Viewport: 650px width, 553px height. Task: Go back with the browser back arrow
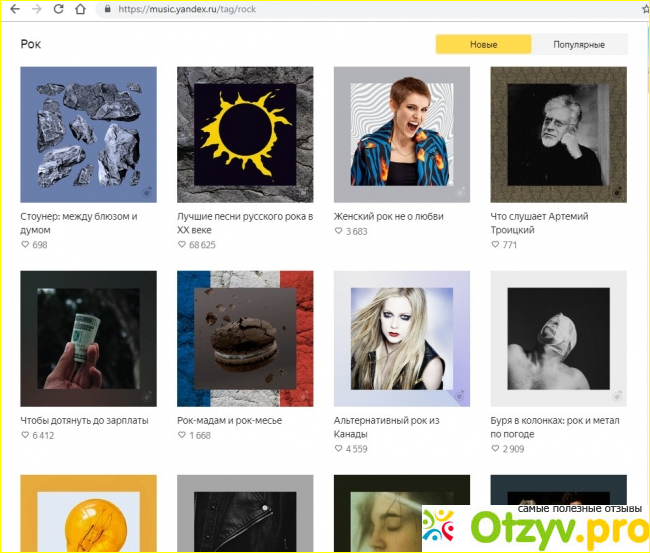pyautogui.click(x=15, y=9)
